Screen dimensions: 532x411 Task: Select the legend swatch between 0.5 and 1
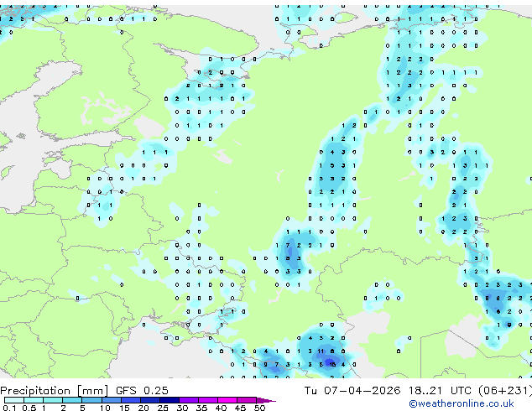click(x=34, y=400)
